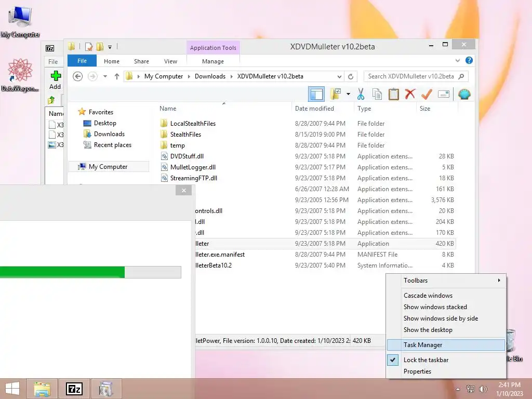Select the DVDStuff.dll file

187,156
